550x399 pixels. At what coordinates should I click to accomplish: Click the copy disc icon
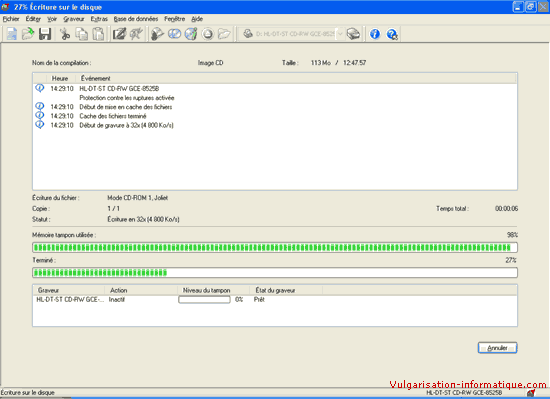click(x=174, y=34)
